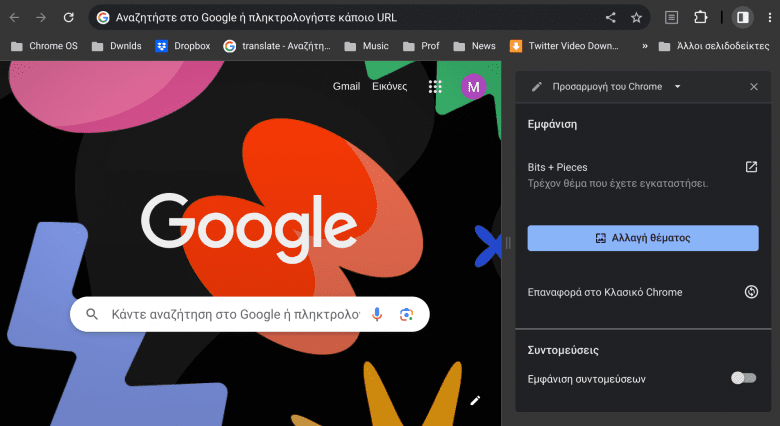This screenshot has width=780, height=426.
Task: Toggle Εμφάνιση συντομεύσεων switch
Action: pyautogui.click(x=743, y=378)
